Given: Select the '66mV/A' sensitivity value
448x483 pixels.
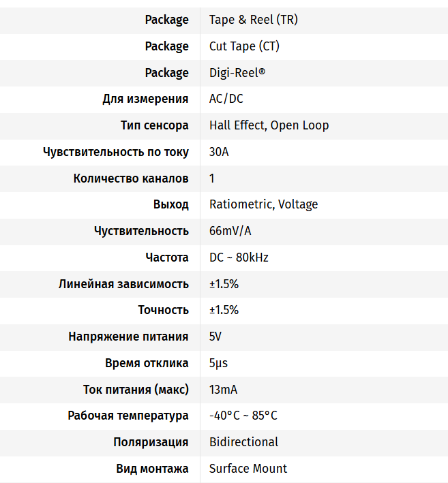Looking at the screenshot, I should pyautogui.click(x=230, y=231).
